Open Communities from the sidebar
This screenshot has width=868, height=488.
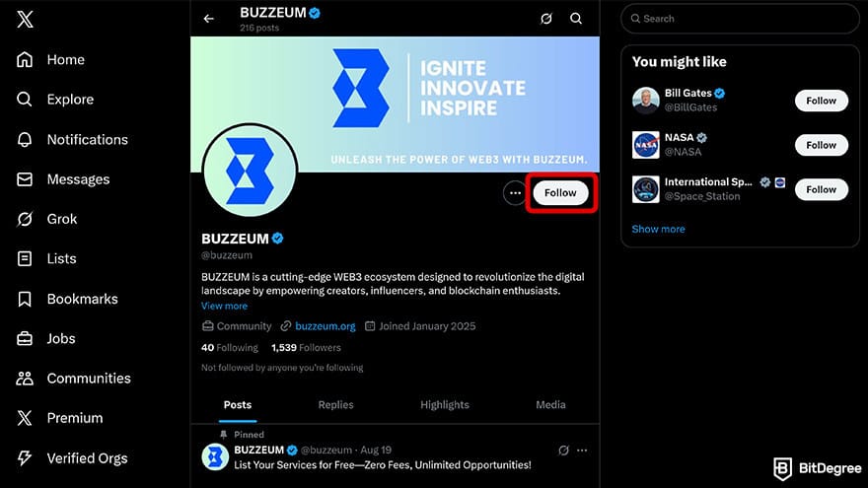(x=88, y=379)
